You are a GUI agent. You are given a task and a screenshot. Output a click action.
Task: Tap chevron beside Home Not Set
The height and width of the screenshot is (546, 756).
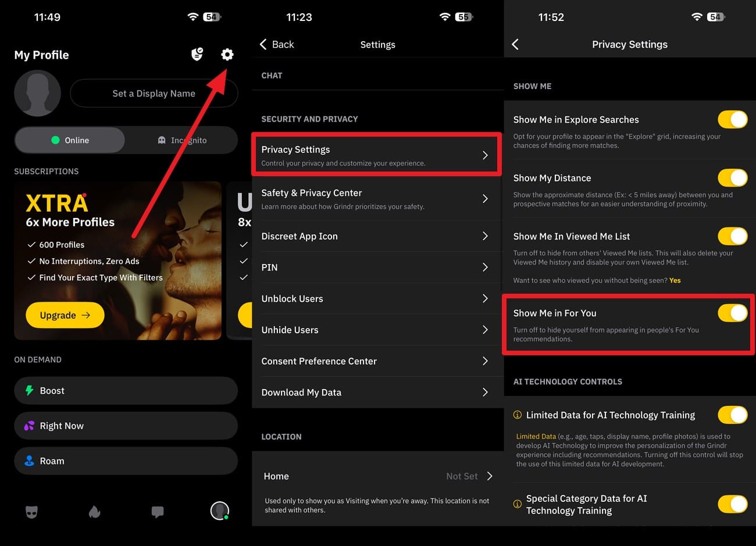[490, 476]
